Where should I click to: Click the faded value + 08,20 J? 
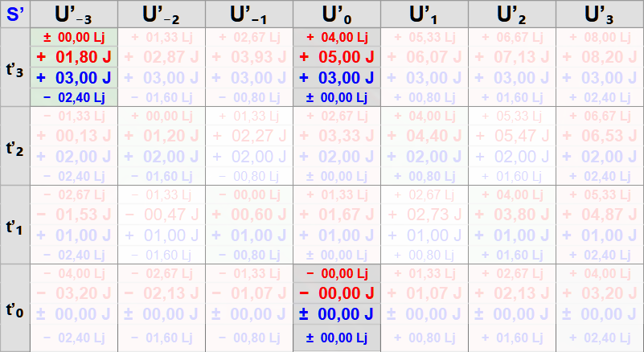click(x=600, y=57)
